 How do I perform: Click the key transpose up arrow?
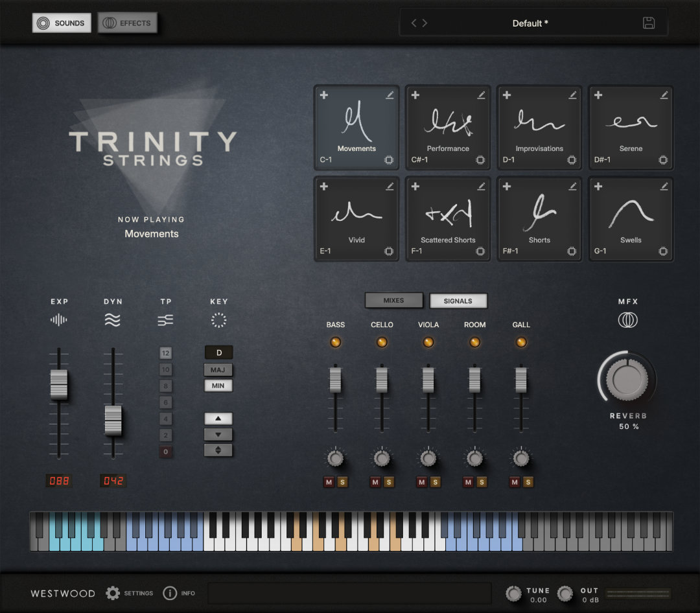tap(218, 419)
